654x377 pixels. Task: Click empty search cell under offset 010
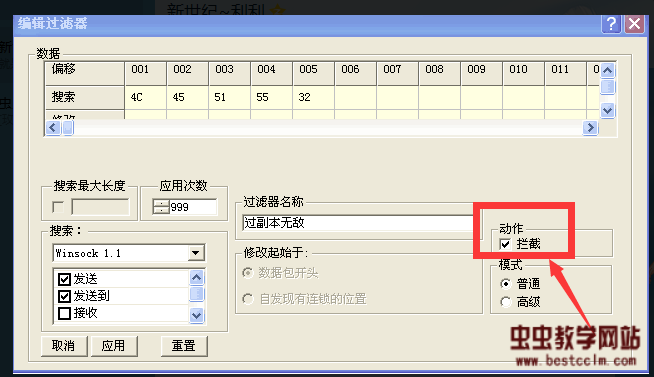coord(524,98)
